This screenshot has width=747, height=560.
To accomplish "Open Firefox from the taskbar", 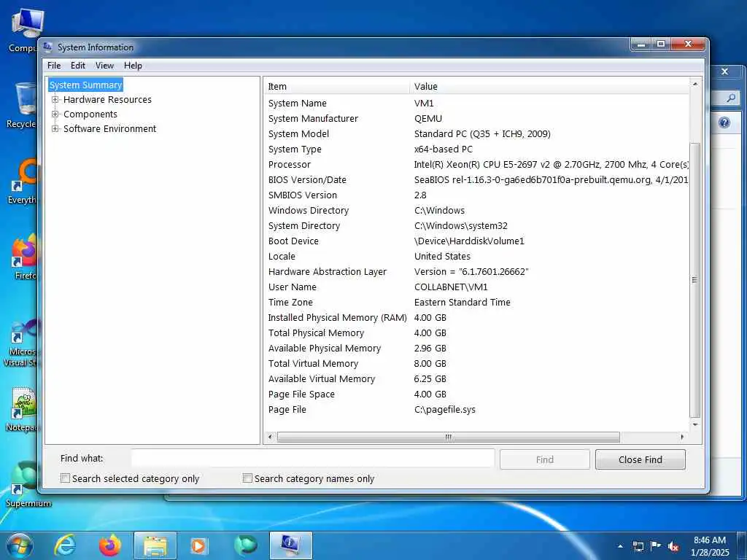I will click(110, 545).
